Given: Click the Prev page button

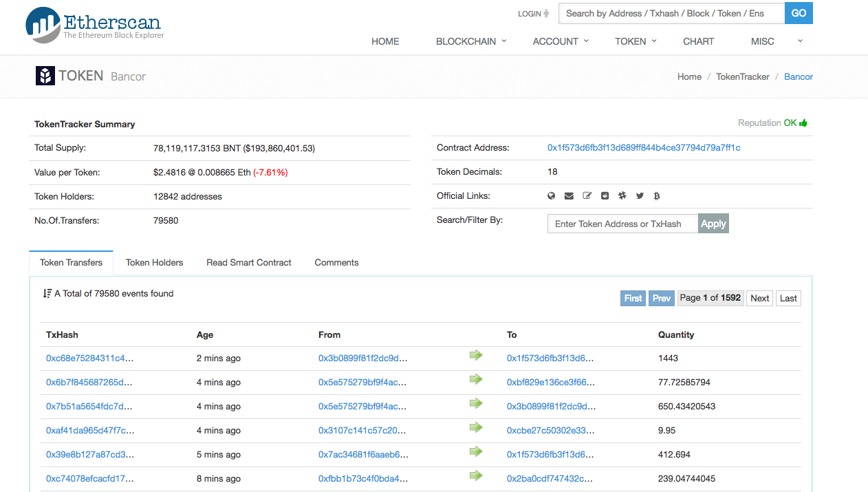Looking at the screenshot, I should pyautogui.click(x=662, y=298).
